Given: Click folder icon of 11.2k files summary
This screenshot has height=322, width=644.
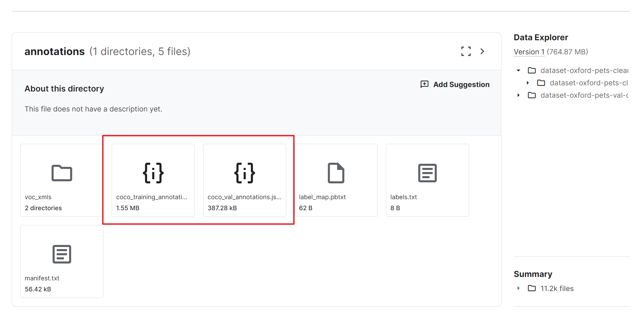Looking at the screenshot, I should pyautogui.click(x=532, y=288).
